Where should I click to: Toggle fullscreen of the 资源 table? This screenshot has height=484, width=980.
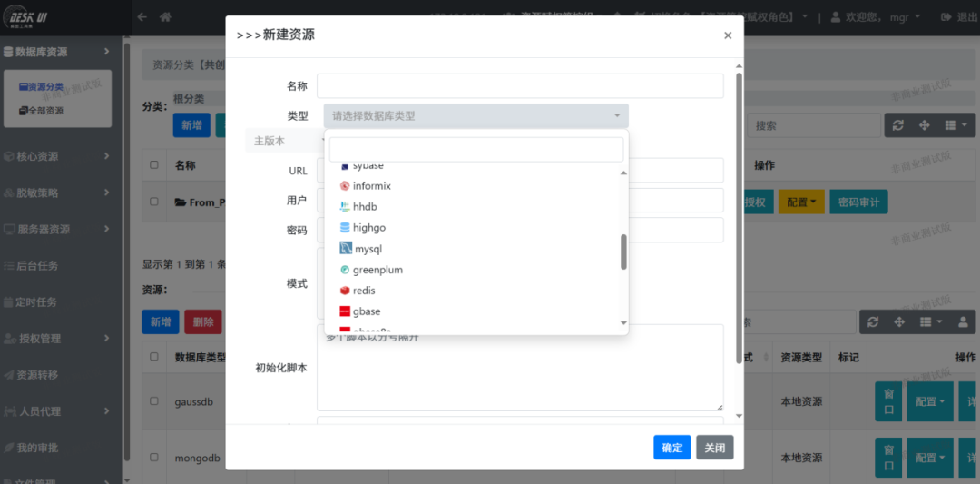899,321
